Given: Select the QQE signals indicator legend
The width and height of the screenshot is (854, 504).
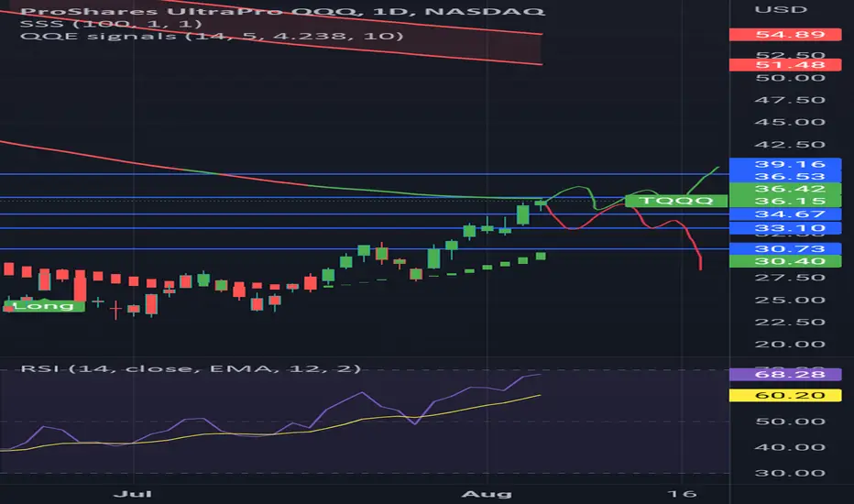Looking at the screenshot, I should tap(212, 37).
